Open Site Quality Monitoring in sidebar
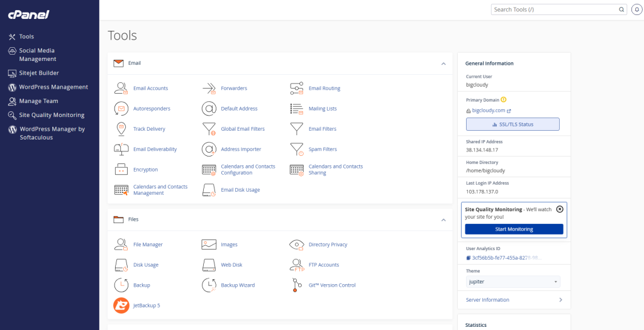644x330 pixels. pos(47,115)
